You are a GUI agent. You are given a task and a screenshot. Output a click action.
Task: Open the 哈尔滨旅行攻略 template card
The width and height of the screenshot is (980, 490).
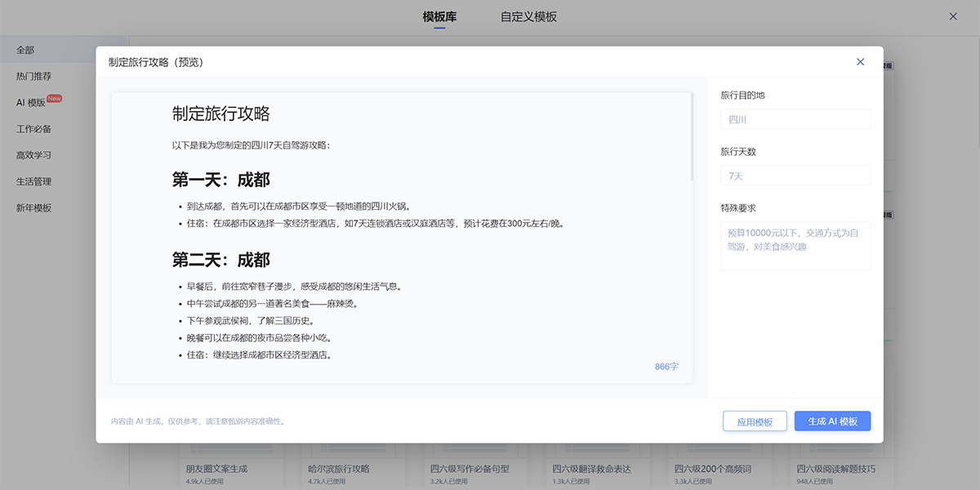[x=339, y=469]
